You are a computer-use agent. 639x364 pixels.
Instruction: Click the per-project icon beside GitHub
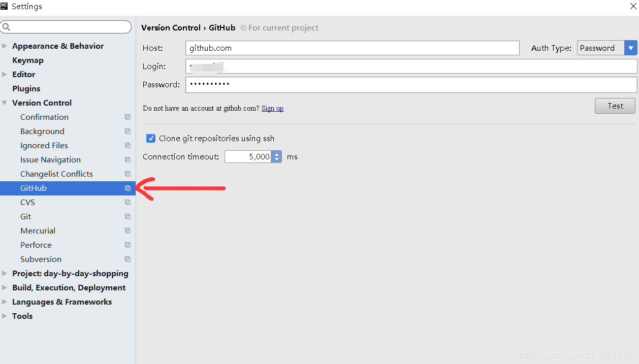[127, 188]
